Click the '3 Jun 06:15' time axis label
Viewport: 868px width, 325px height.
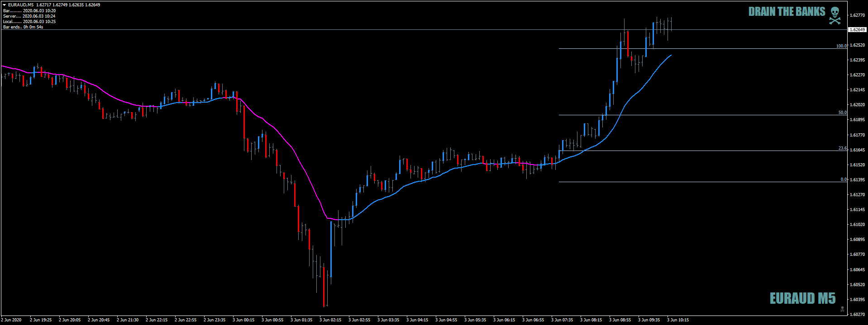pyautogui.click(x=504, y=320)
